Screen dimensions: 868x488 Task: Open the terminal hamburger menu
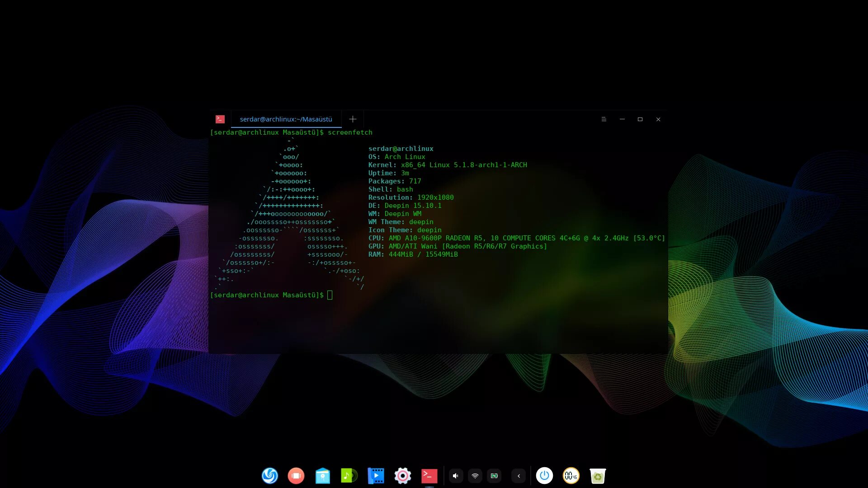pos(604,119)
